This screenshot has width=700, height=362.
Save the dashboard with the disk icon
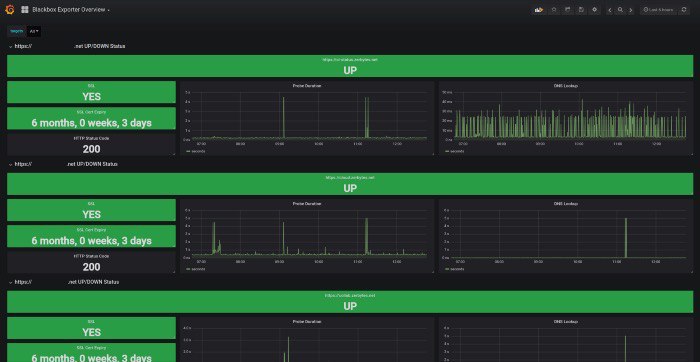point(581,9)
